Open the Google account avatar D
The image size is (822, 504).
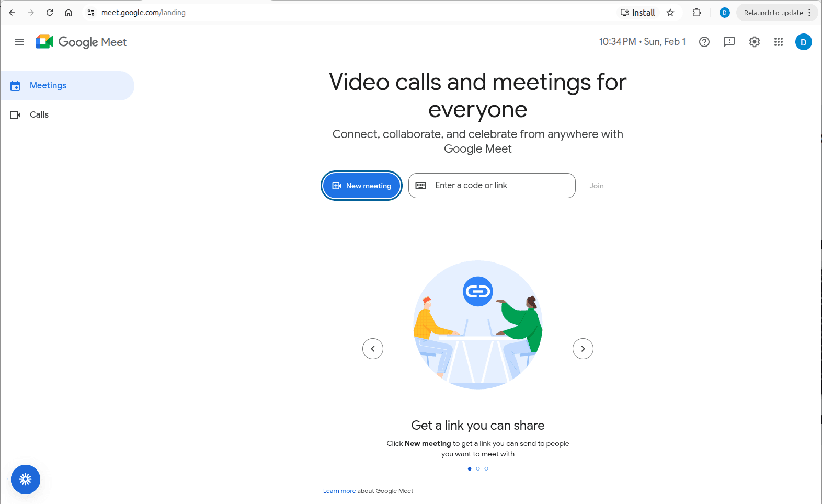[804, 42]
